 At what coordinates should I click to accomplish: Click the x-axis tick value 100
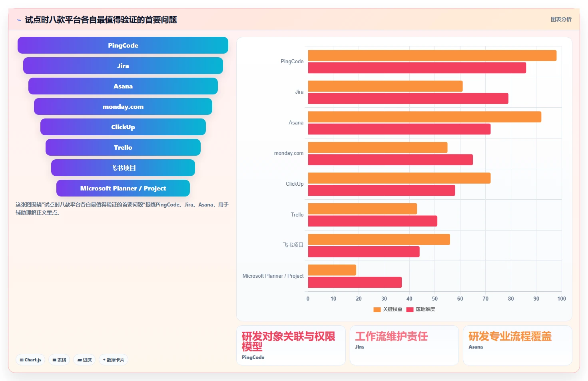click(562, 299)
